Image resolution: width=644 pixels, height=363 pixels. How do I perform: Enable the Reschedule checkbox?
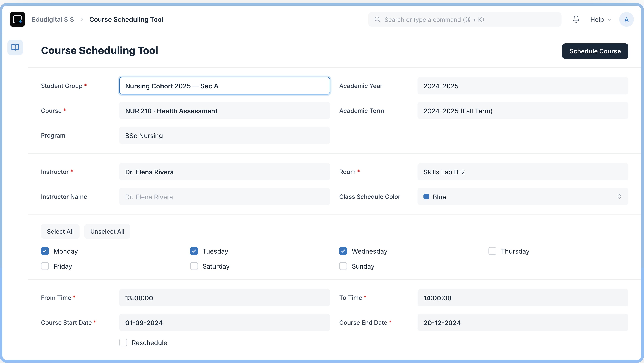123,343
